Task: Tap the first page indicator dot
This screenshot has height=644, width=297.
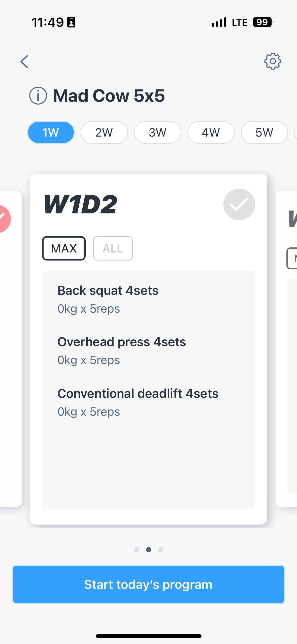Action: 136,550
